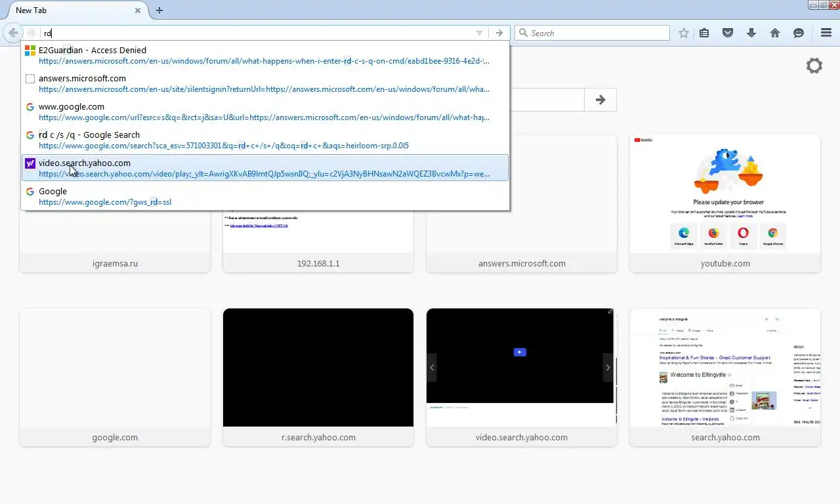Open youtube.com tile
The height and width of the screenshot is (504, 840).
[x=725, y=203]
